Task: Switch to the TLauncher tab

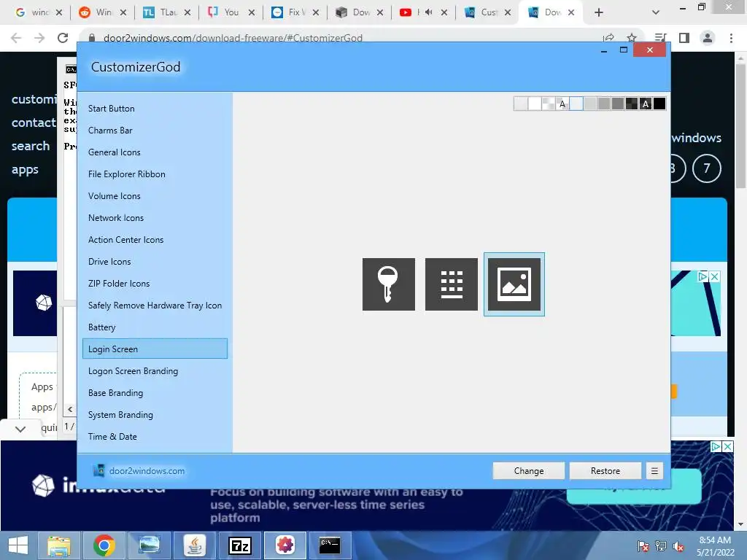Action: click(167, 12)
